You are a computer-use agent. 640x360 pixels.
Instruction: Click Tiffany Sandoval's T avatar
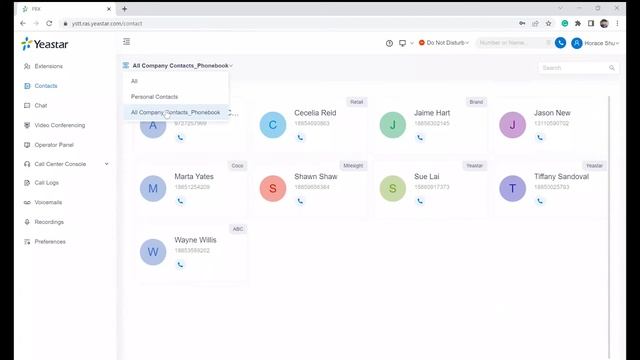tap(513, 188)
